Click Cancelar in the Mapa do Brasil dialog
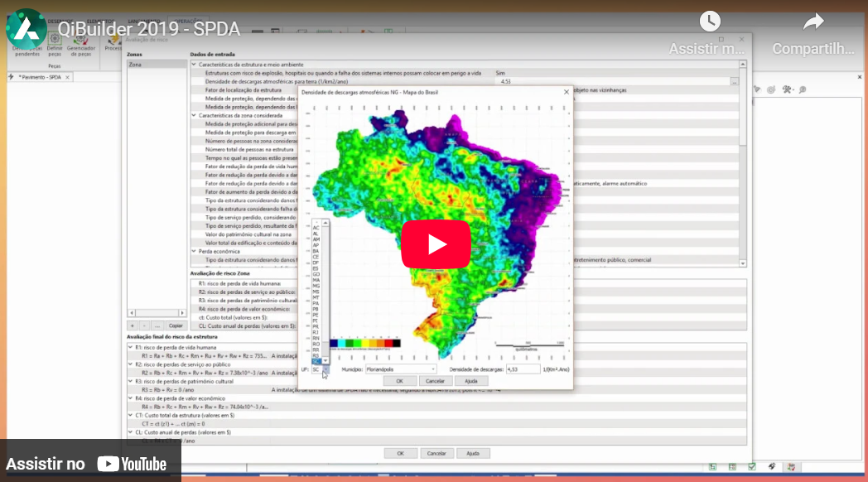Image resolution: width=868 pixels, height=482 pixels. tap(435, 381)
